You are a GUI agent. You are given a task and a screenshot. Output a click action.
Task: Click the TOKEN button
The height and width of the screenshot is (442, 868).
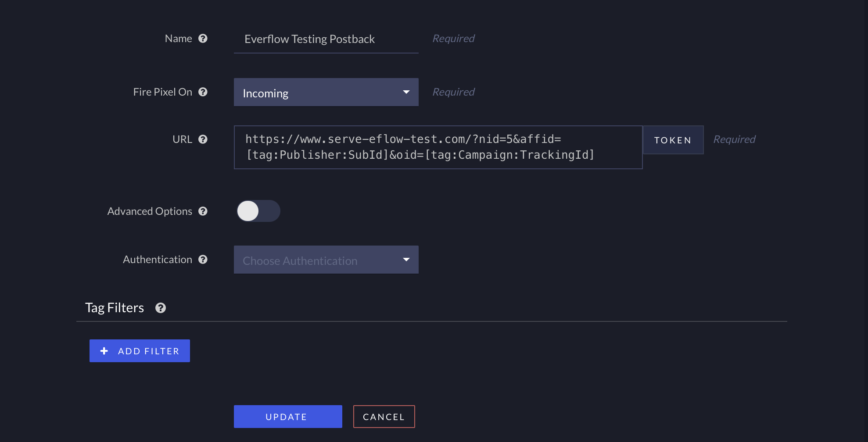click(673, 140)
